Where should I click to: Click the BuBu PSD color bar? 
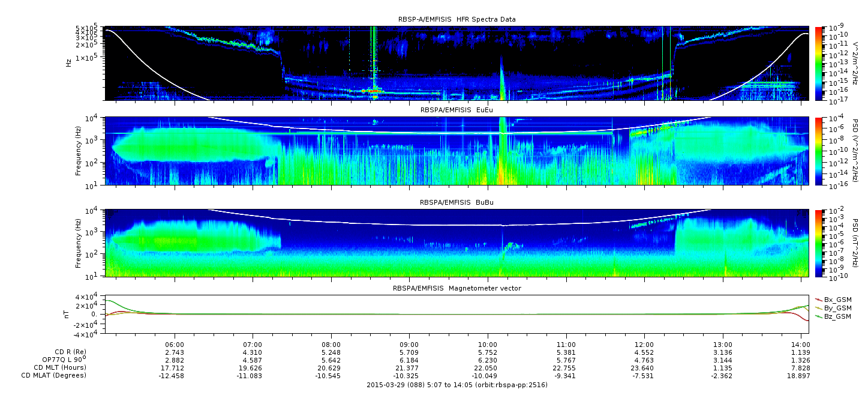[x=819, y=243]
